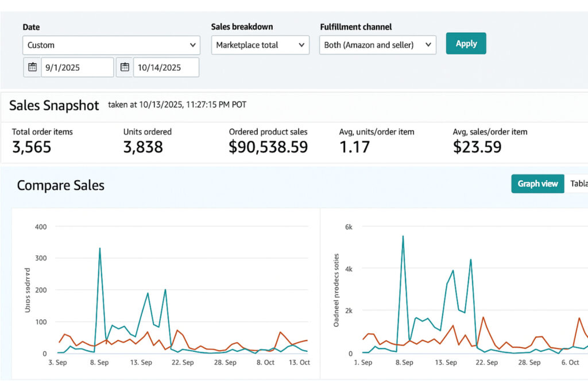Click the tallest teal peak in units chart
The image size is (588, 392).
(100, 249)
